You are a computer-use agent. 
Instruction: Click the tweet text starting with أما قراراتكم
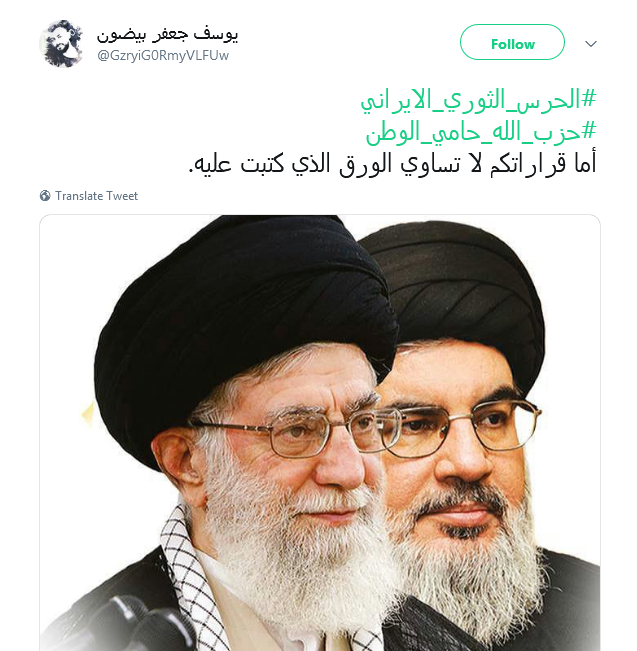click(x=392, y=163)
